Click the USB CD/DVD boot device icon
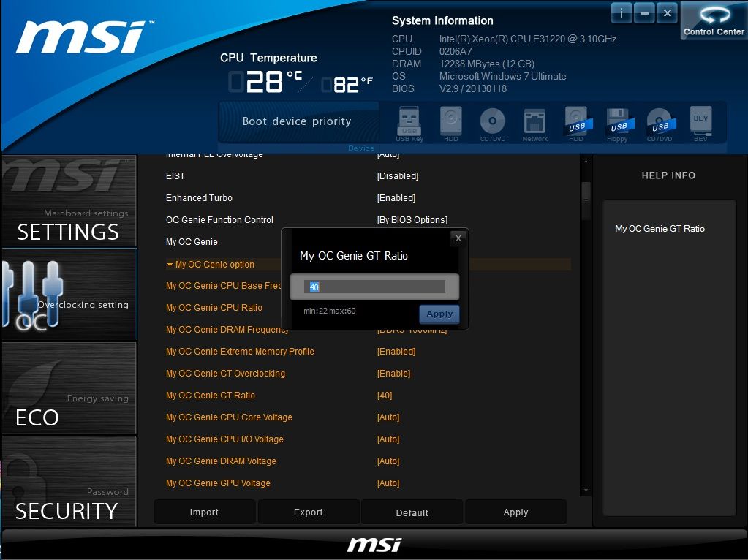This screenshot has width=748, height=560. (x=660, y=124)
